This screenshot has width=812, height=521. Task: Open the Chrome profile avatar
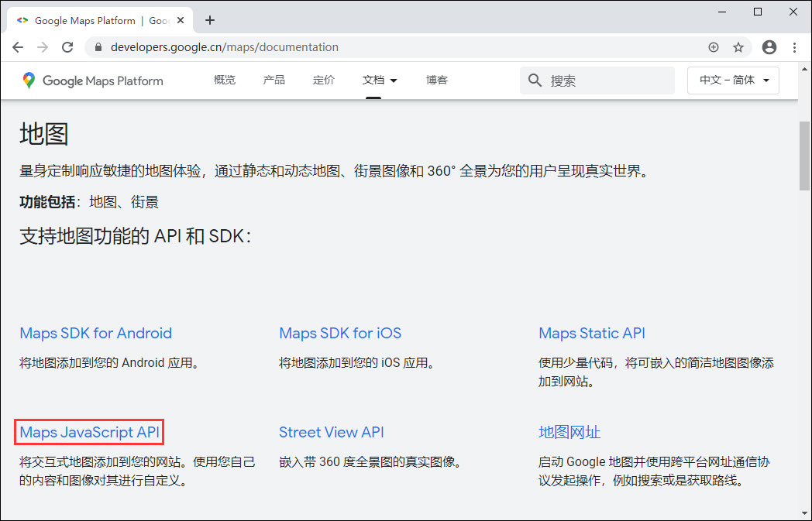(x=769, y=46)
